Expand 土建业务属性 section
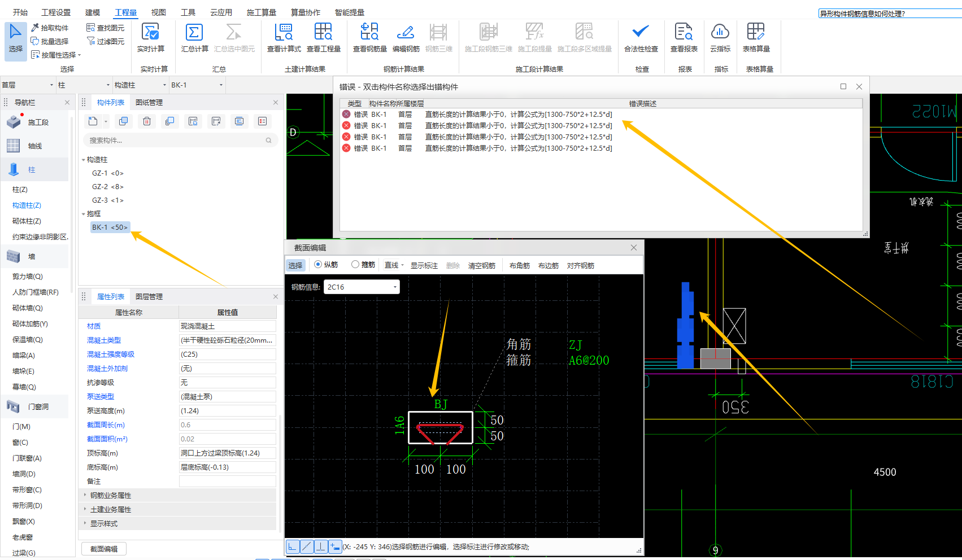This screenshot has width=962, height=560. click(x=85, y=509)
